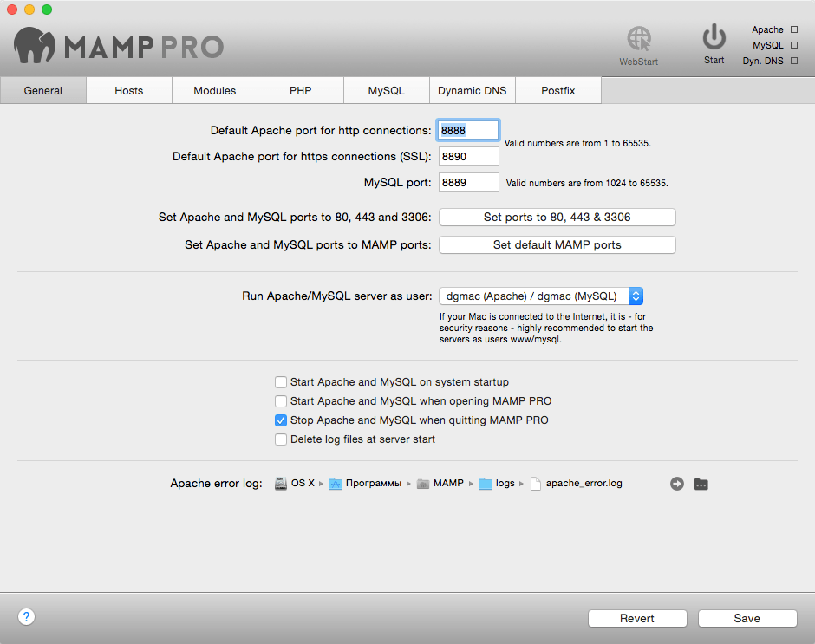The height and width of the screenshot is (644, 815).
Task: Click the apache_error.log file icon
Action: [x=535, y=484]
